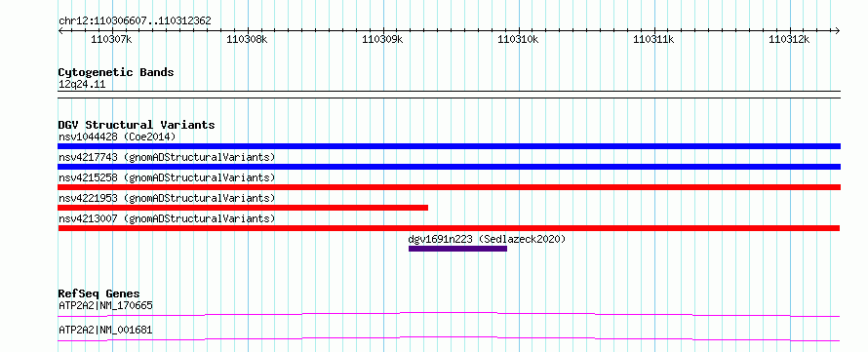Screen dimensions: 868x352
Task: Select the red bar under nsv4215258
Action: click(449, 187)
